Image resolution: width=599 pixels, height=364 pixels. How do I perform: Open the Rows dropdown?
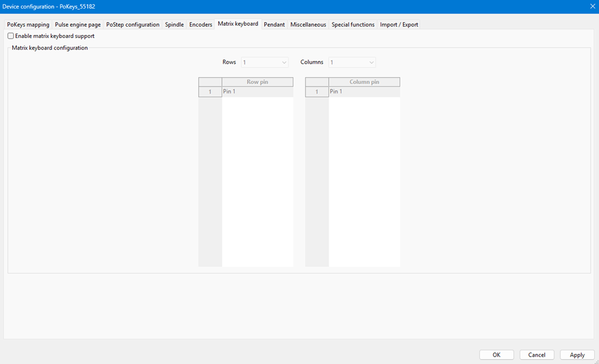(x=264, y=62)
